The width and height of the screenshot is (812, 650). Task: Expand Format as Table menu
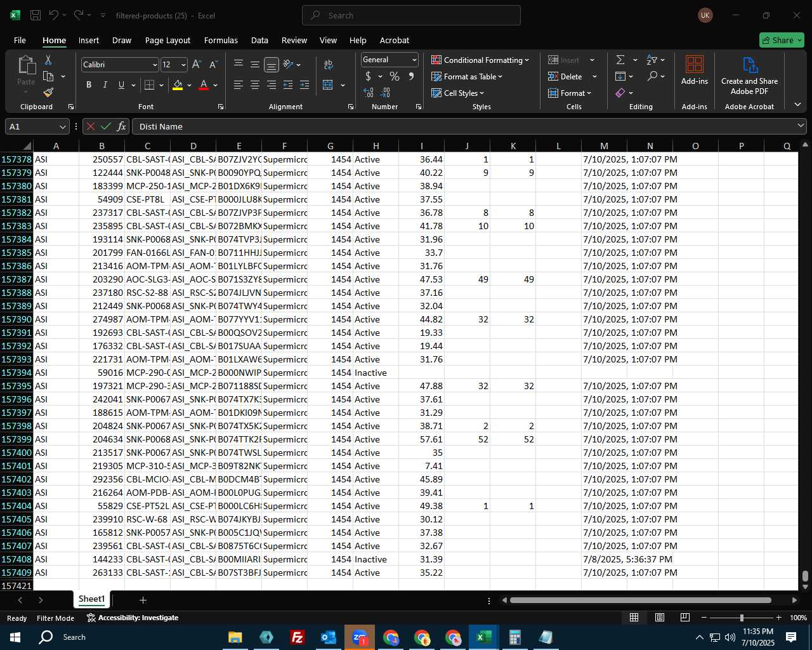pos(467,77)
